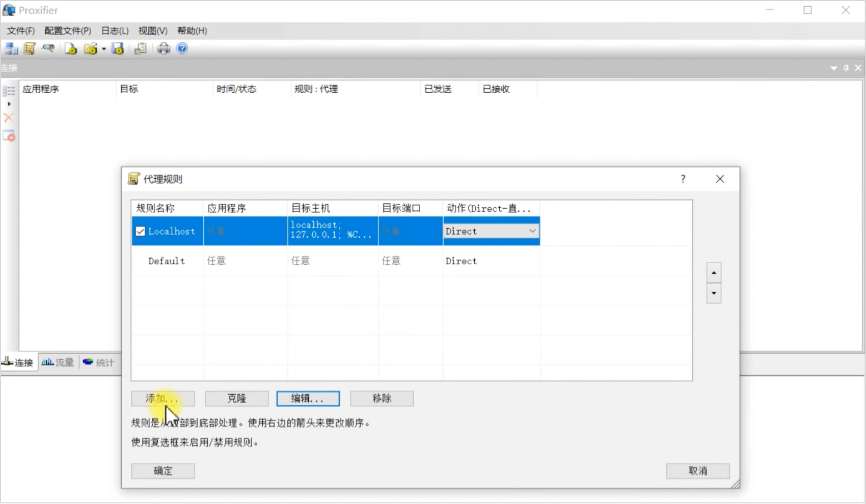Open the 视图(V) menu
866x504 pixels.
(x=153, y=31)
